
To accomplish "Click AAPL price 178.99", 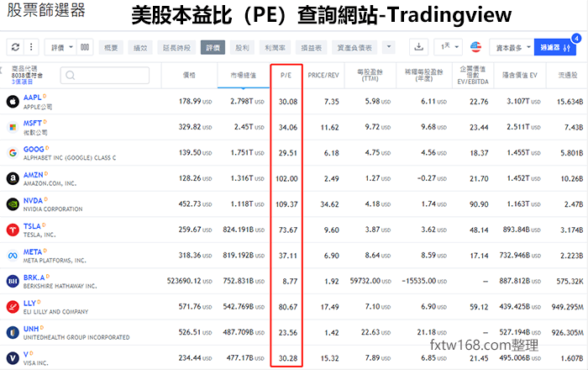I will pos(190,101).
